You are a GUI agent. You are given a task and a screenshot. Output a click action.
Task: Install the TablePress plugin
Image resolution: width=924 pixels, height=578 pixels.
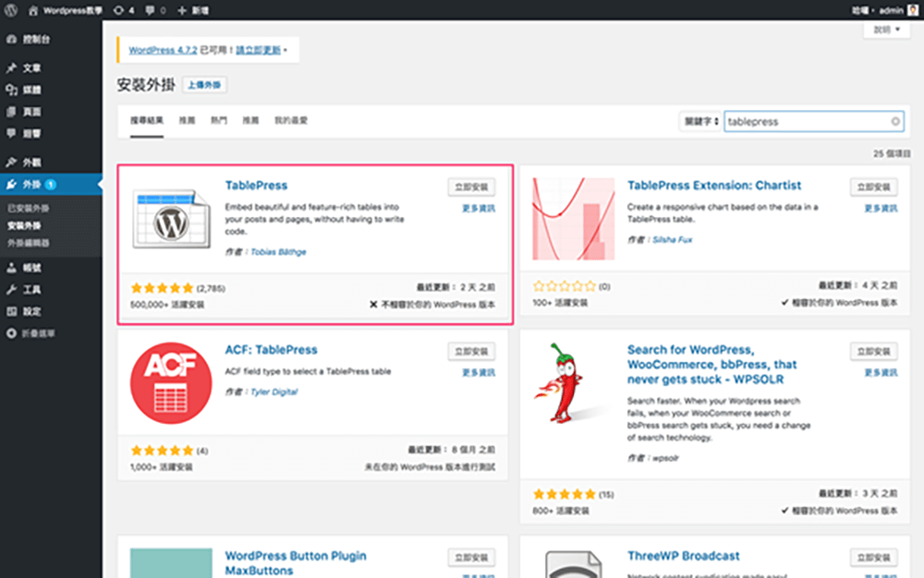click(471, 187)
